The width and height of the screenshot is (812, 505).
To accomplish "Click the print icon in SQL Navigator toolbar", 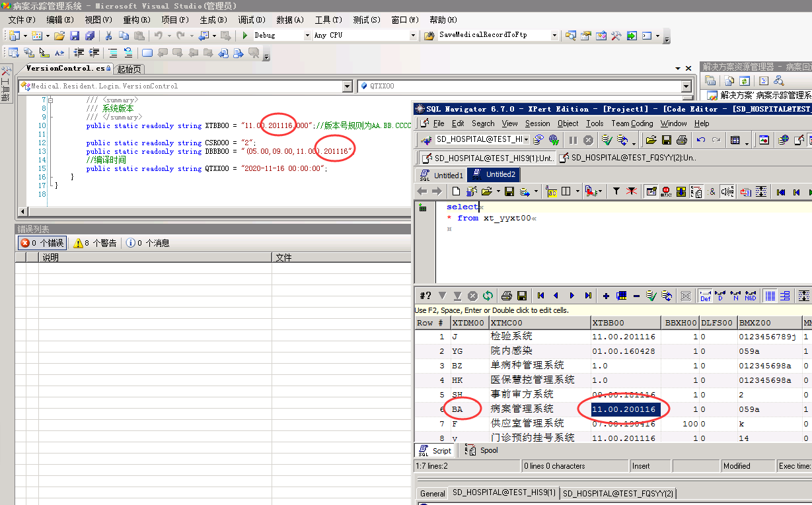I will point(683,140).
